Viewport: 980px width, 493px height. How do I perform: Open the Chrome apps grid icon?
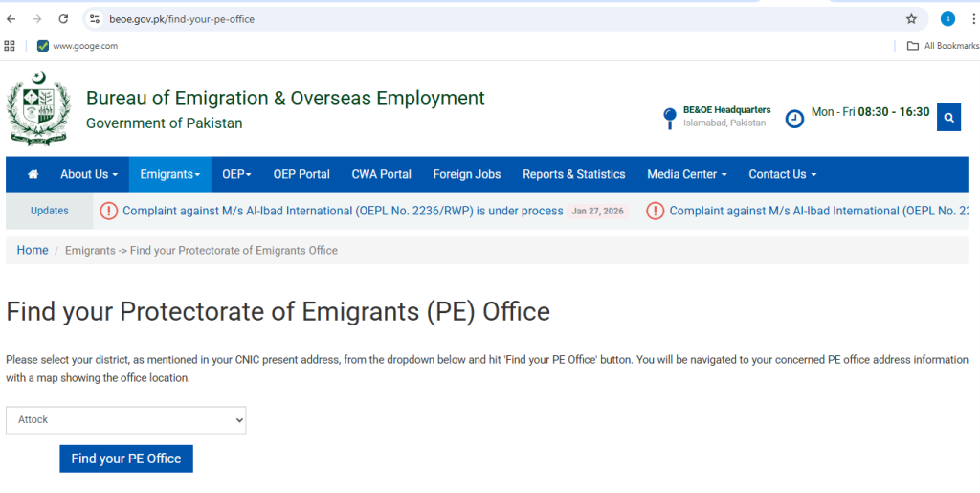point(10,45)
